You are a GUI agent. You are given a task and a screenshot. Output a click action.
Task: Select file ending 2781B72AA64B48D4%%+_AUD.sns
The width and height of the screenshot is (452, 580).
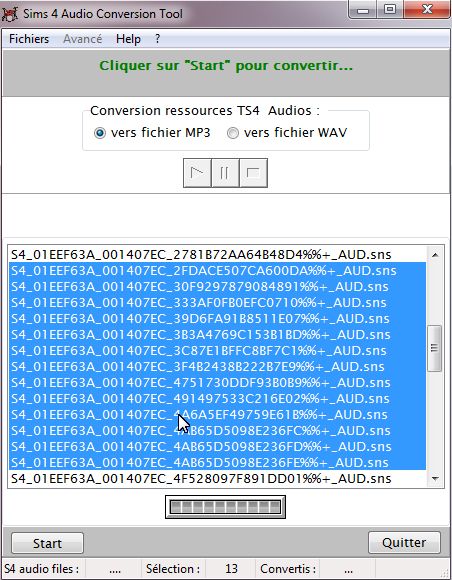pos(217,254)
